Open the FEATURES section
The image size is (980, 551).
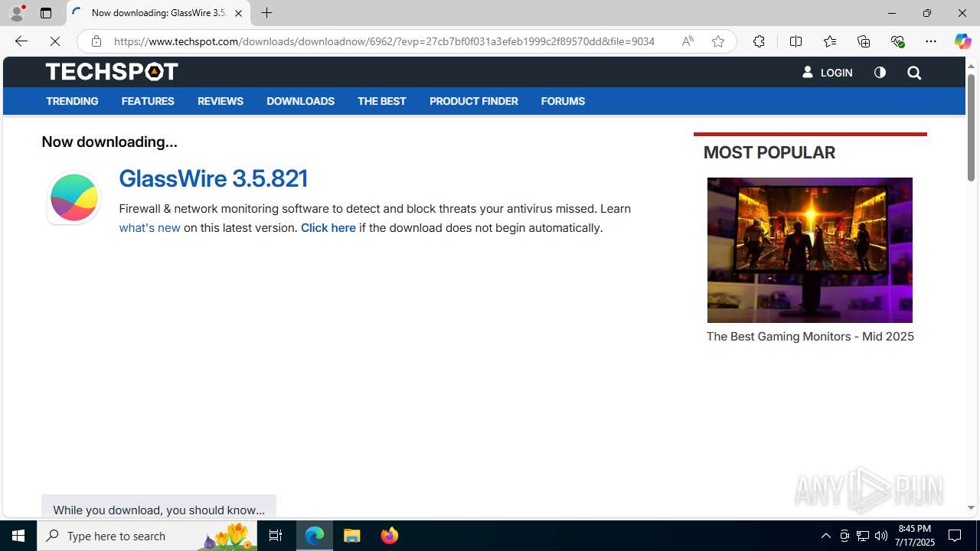click(148, 101)
